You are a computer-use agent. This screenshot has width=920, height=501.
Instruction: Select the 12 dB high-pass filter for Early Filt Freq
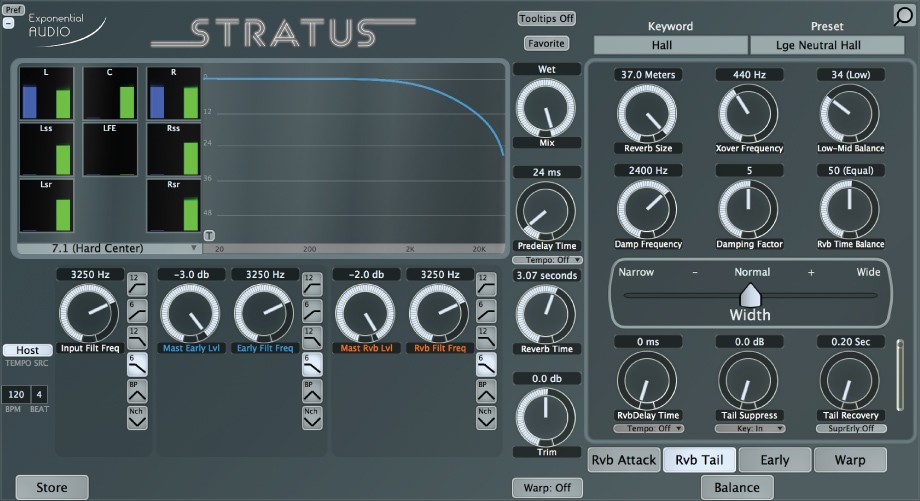point(312,285)
